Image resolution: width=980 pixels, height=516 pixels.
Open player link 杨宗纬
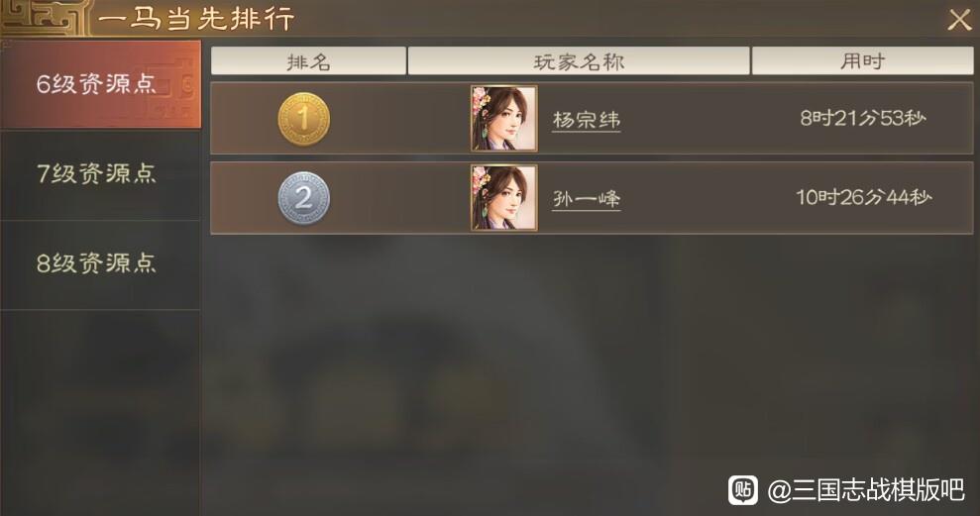587,120
